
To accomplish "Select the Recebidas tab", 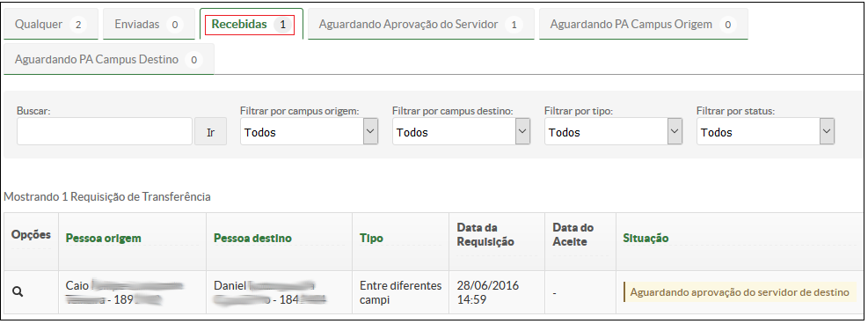I will click(252, 25).
